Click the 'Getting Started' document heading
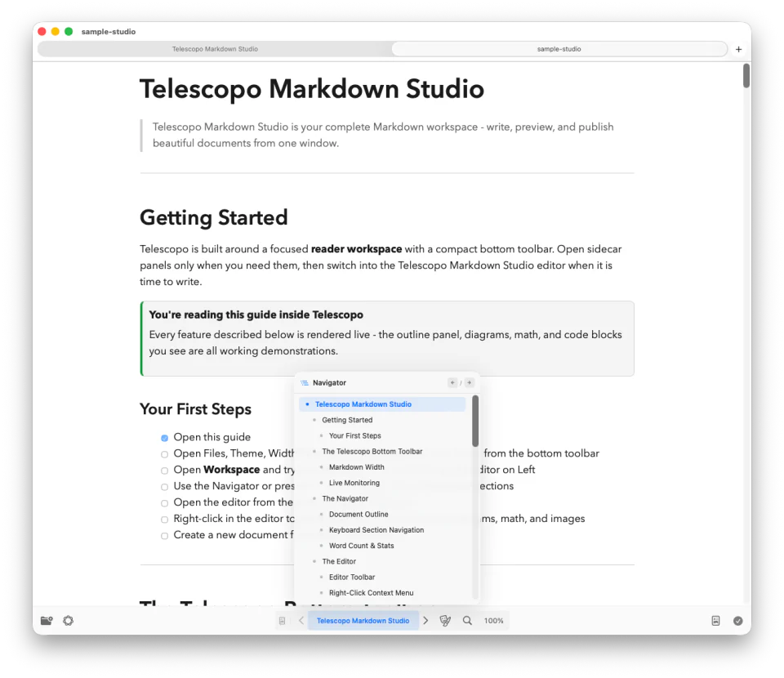Screen dimensions: 784x678 [x=213, y=217]
